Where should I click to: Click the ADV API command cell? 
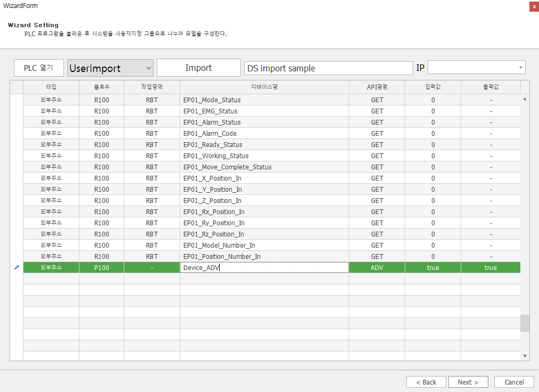tap(377, 267)
